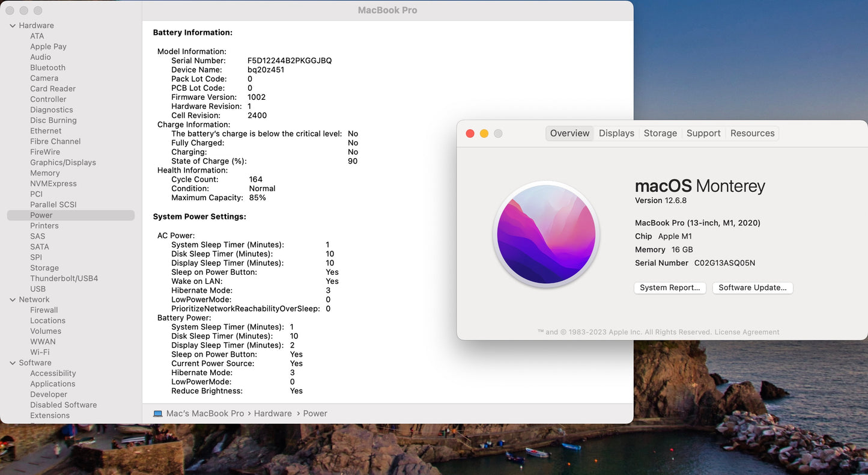Click Hardware in the bottom path bar
The image size is (868, 475).
click(273, 414)
